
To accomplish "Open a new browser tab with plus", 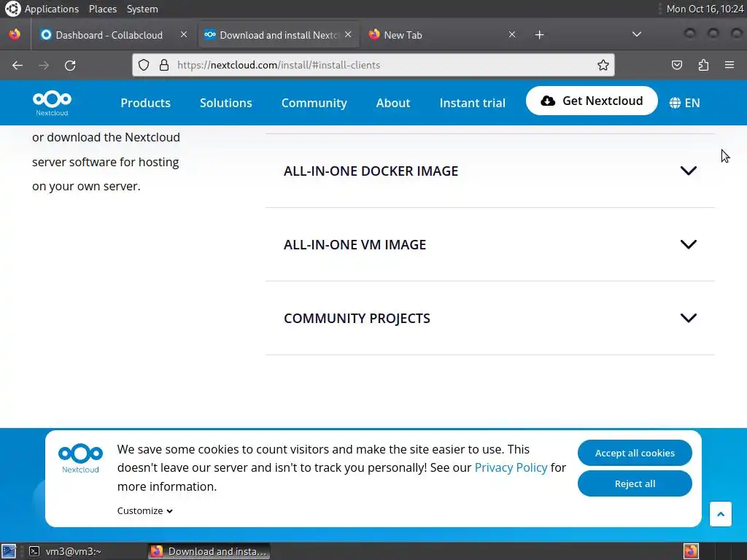I will [x=539, y=35].
